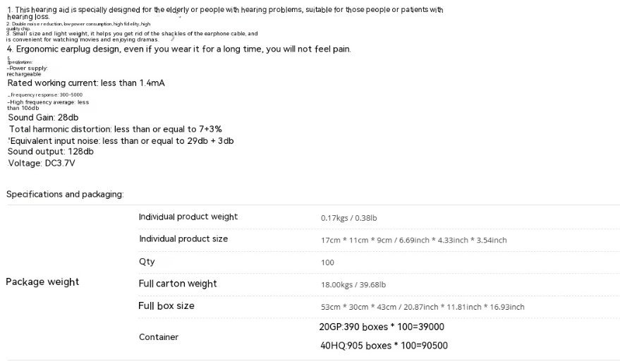Select the 'Package weight' row label

point(42,281)
